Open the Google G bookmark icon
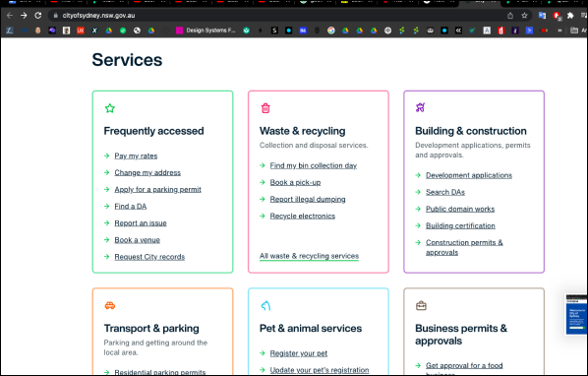 (330, 31)
